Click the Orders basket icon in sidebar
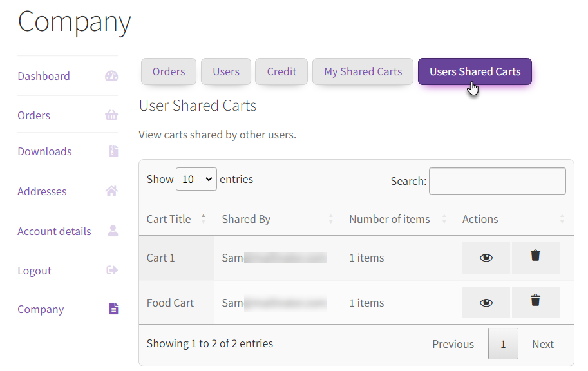The height and width of the screenshot is (371, 588). pos(111,115)
